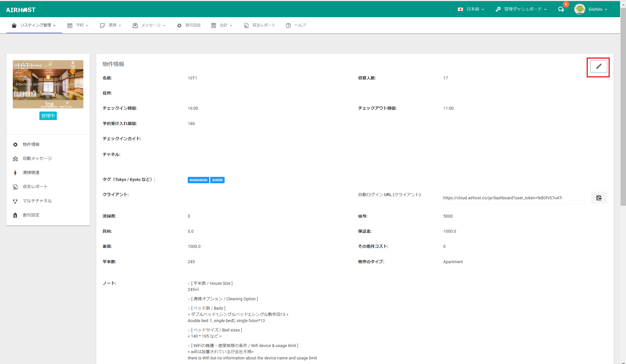Select 清掃関連 in the sidebar
The width and height of the screenshot is (626, 364).
pyautogui.click(x=31, y=173)
